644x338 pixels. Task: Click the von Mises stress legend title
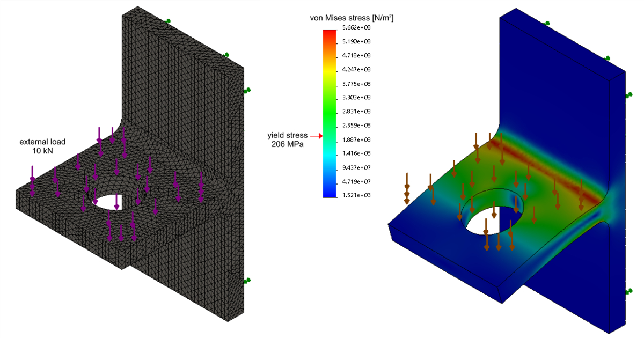(x=352, y=18)
